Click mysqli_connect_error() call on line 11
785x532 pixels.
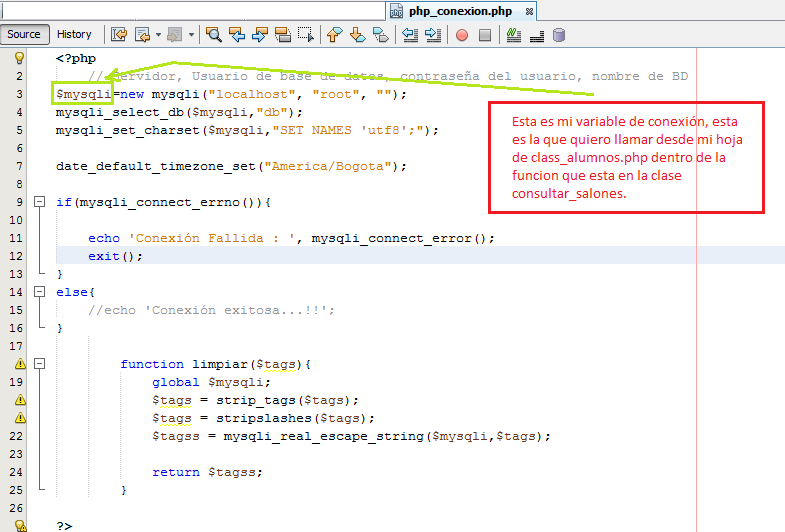point(399,238)
